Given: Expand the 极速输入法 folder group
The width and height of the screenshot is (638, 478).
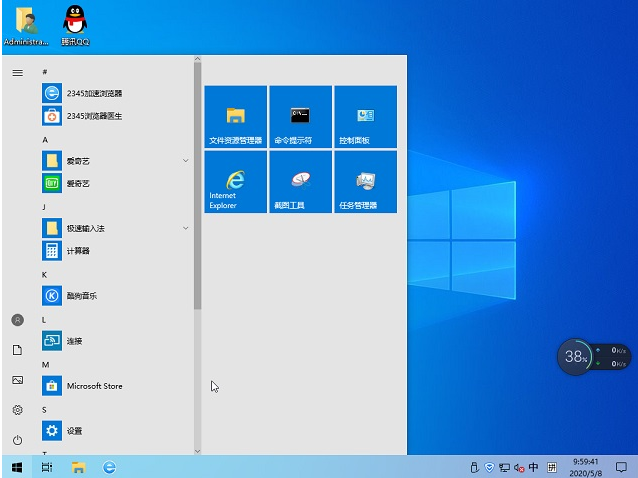Looking at the screenshot, I should click(186, 229).
